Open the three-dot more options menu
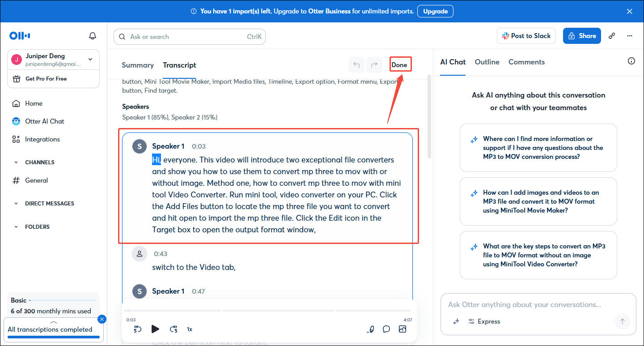Viewport: 644px width, 346px height. pos(630,36)
